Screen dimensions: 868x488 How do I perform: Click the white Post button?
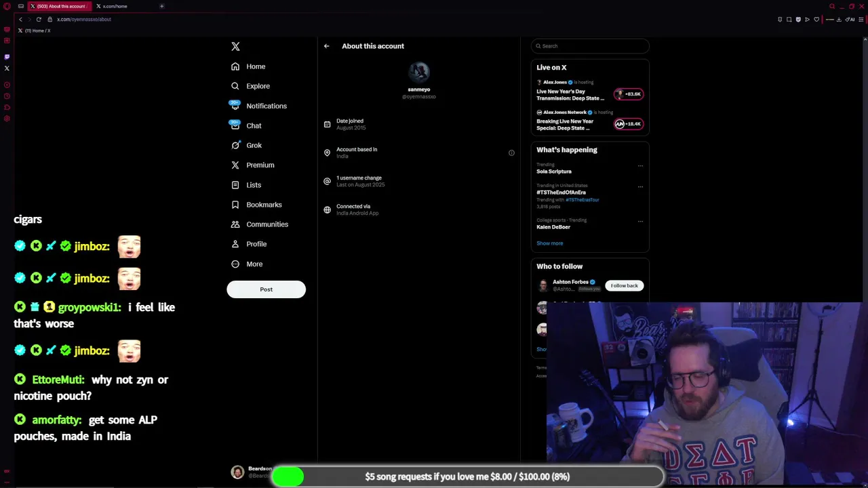tap(266, 289)
